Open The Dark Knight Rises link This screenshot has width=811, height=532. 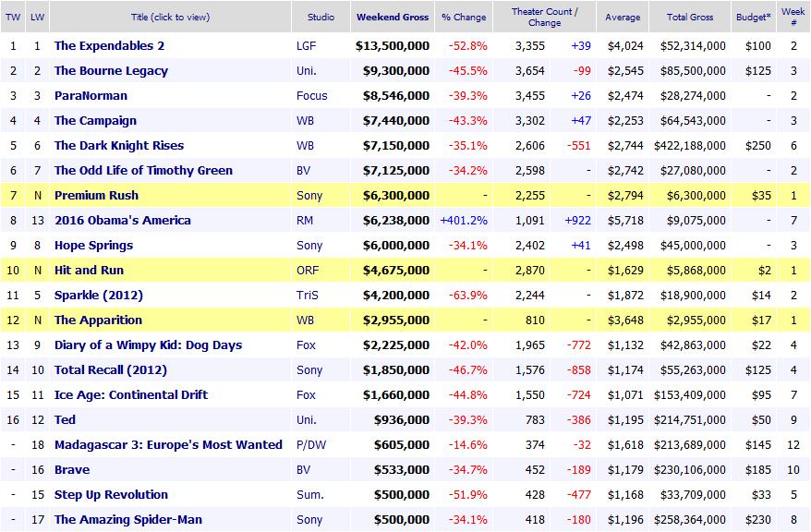(x=119, y=146)
